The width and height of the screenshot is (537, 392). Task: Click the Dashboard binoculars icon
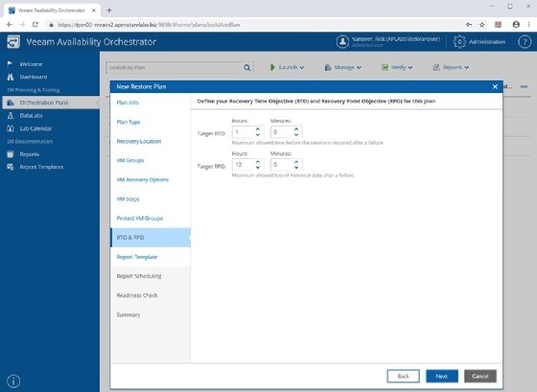pyautogui.click(x=11, y=77)
